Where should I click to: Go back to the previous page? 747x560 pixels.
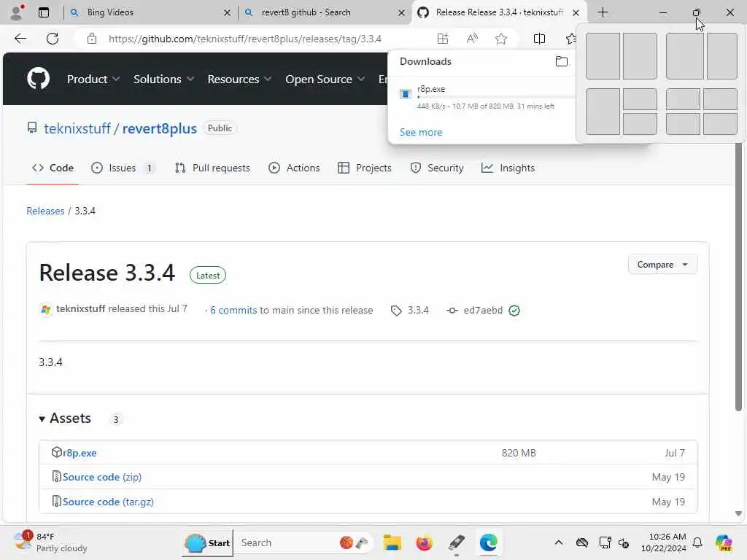click(20, 39)
